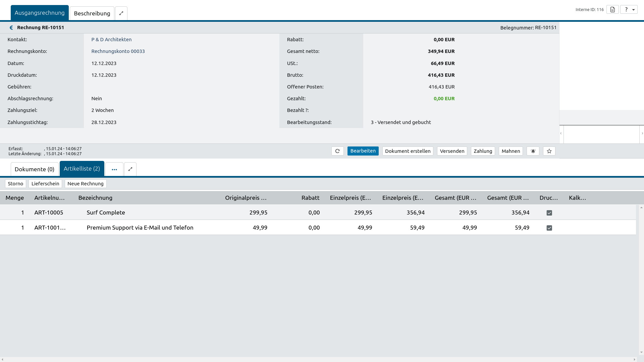Expand the upper panel with arrows icon
This screenshot has width=644, height=362.
(x=121, y=13)
